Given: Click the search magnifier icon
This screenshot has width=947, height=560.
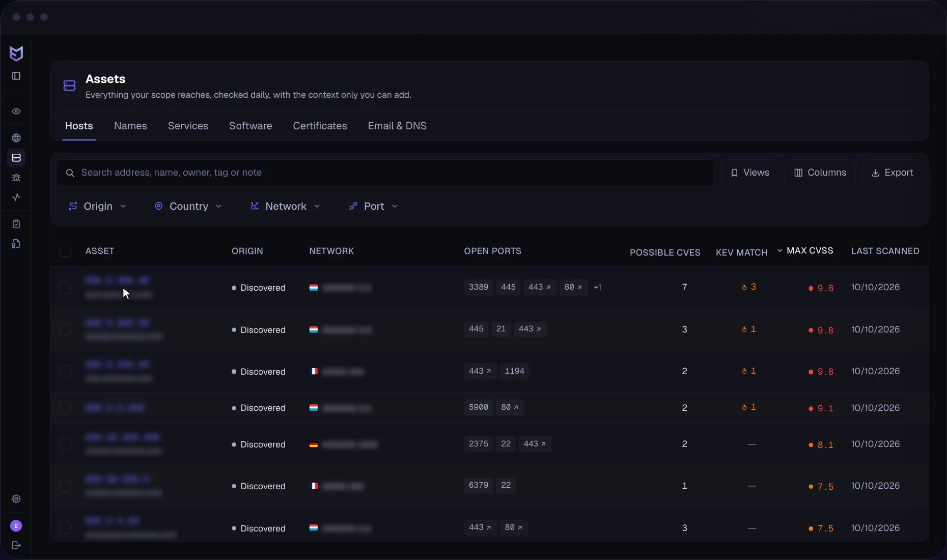Looking at the screenshot, I should coord(71,173).
